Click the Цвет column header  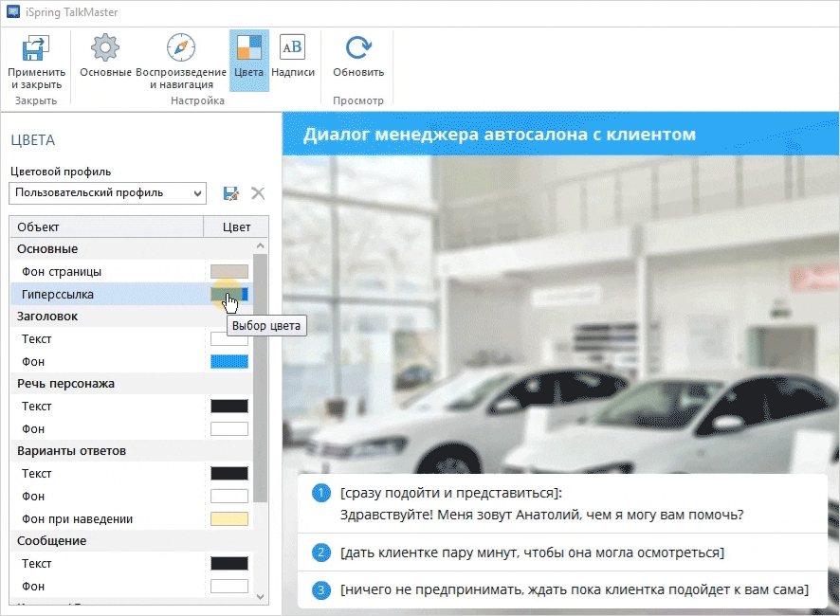236,227
